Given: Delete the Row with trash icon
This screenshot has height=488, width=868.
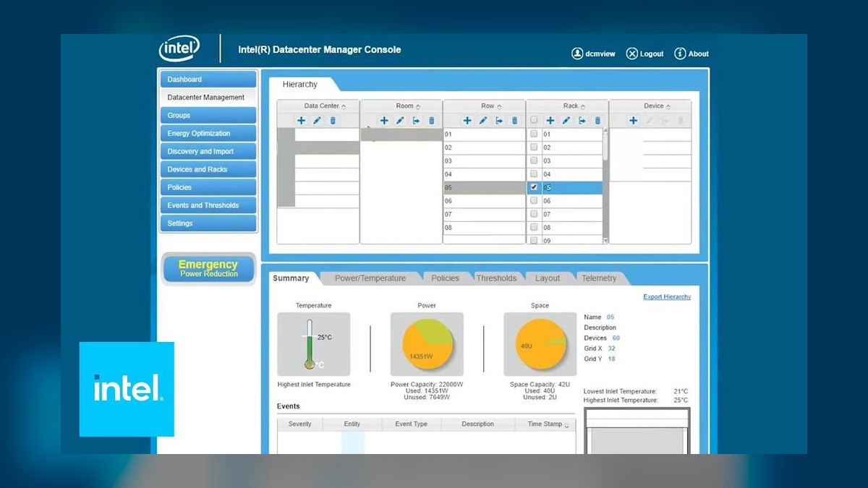Looking at the screenshot, I should [515, 121].
